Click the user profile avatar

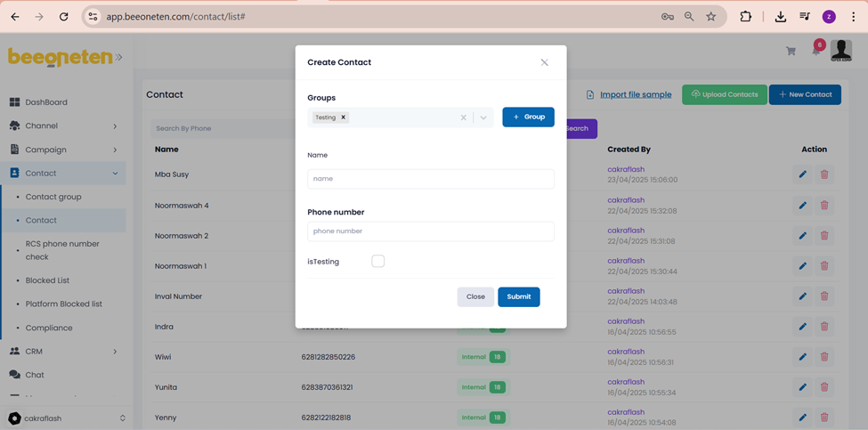(840, 51)
